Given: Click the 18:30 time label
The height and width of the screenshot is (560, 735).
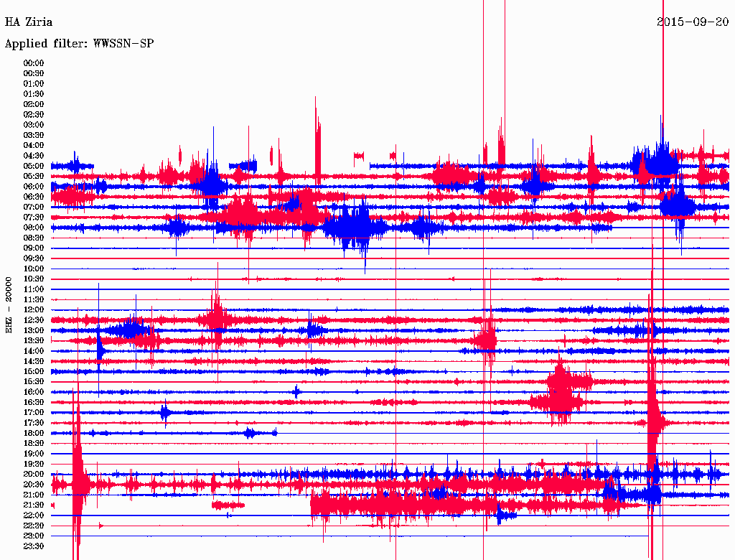Looking at the screenshot, I should pos(34,444).
